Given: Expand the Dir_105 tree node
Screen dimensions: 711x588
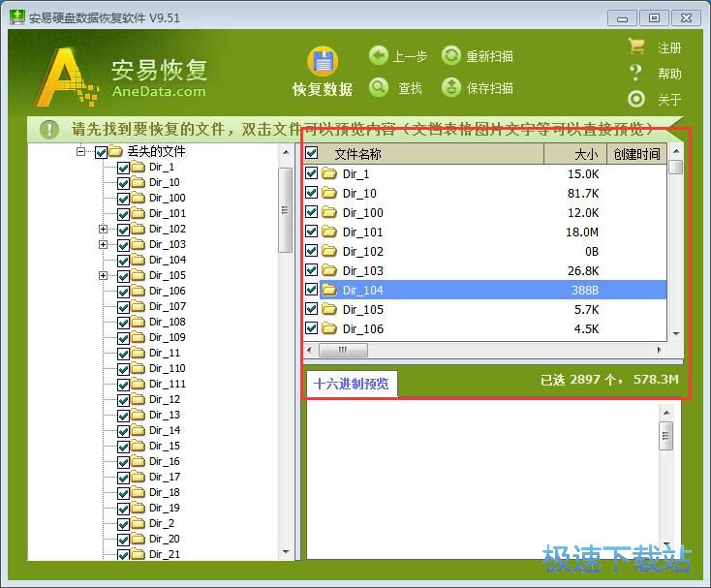Looking at the screenshot, I should (x=103, y=275).
